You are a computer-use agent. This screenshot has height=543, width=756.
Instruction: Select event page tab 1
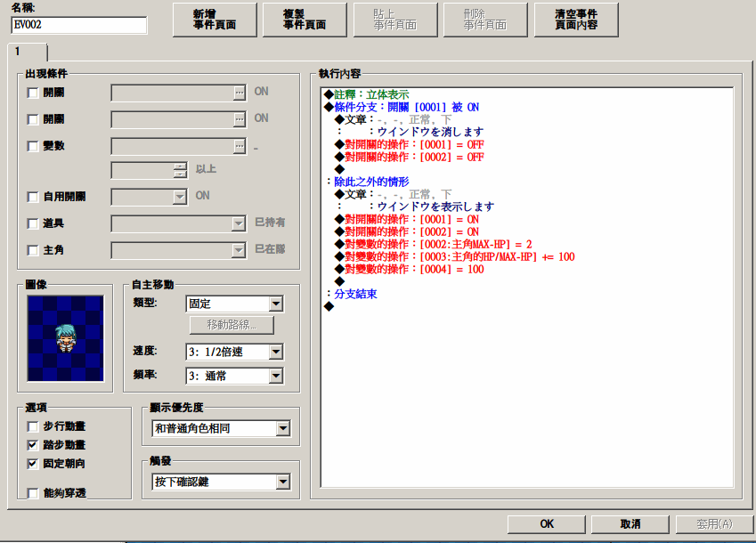28,52
